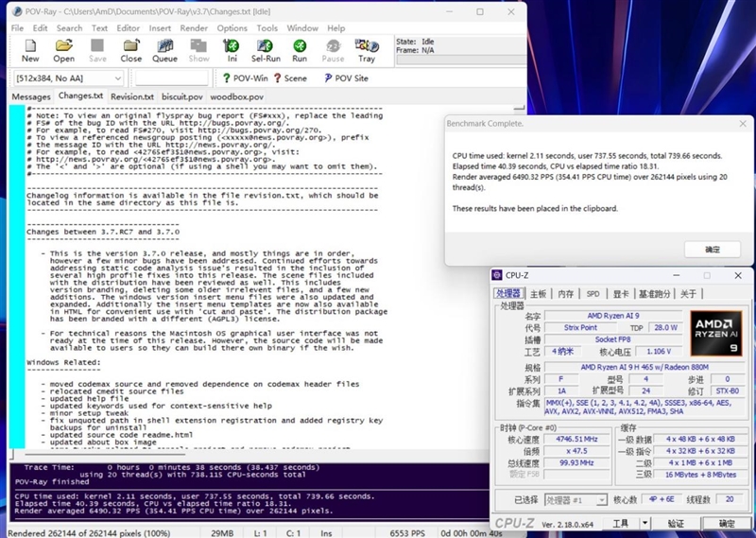This screenshot has height=538, width=756.
Task: Switch to the CPU-Z 基准跑分 tab
Action: (654, 293)
